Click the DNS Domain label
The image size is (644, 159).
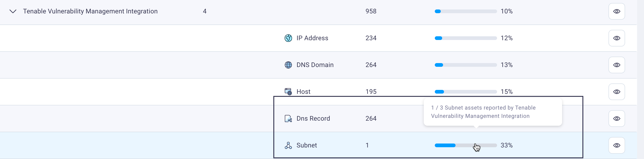(315, 65)
